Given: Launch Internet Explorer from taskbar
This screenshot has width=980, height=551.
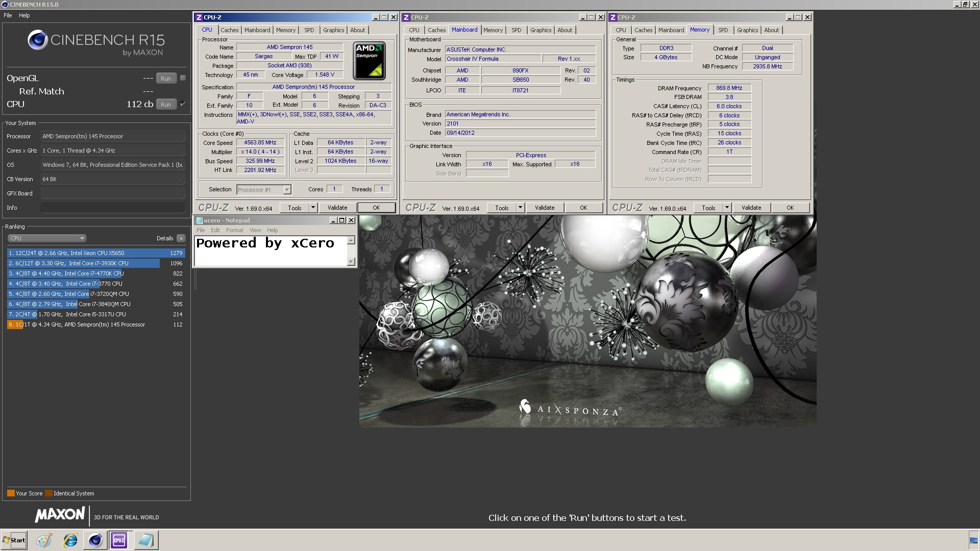Looking at the screenshot, I should coord(70,540).
